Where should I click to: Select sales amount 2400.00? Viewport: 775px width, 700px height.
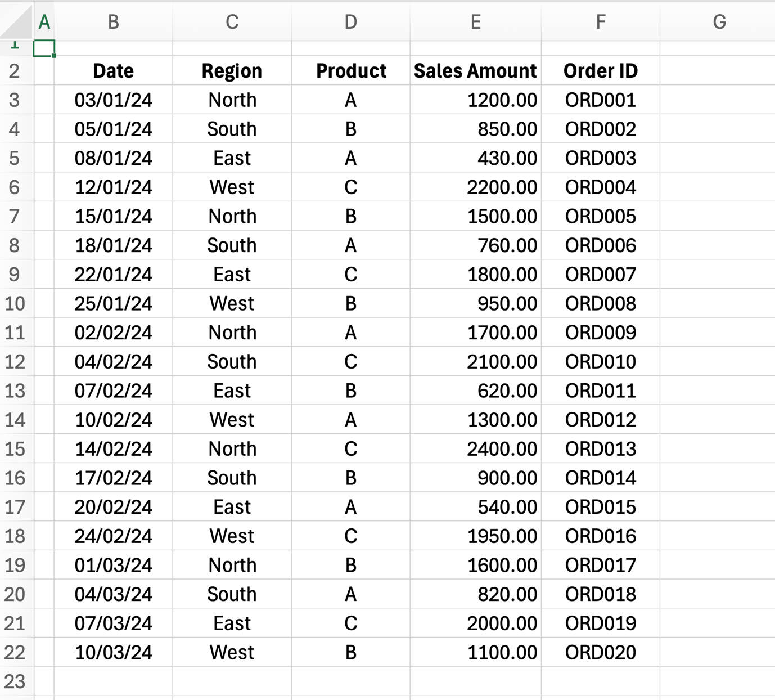[x=475, y=448]
